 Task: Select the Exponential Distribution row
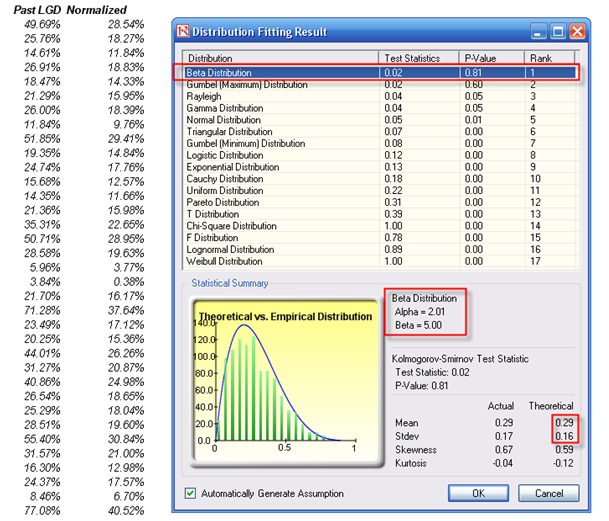pyautogui.click(x=381, y=167)
